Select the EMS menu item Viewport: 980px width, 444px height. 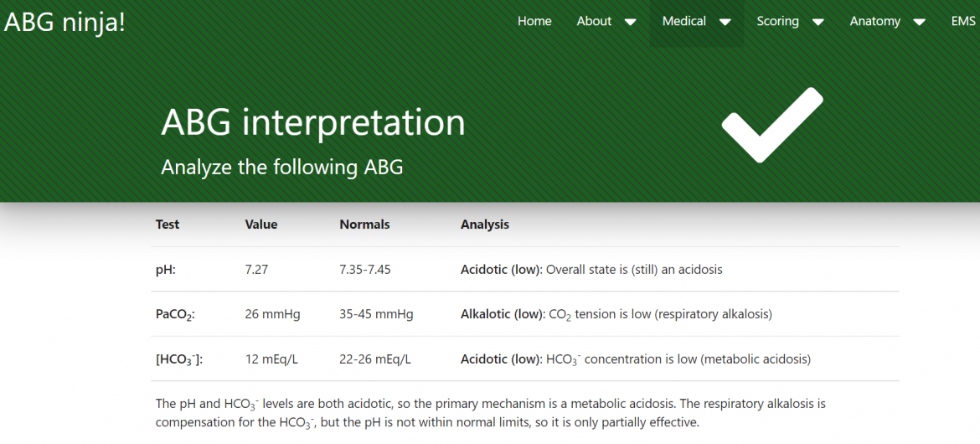962,22
